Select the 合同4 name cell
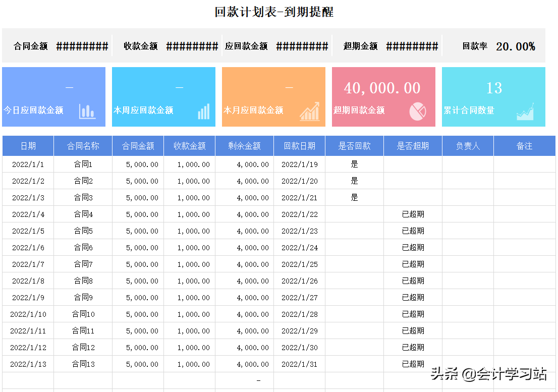Image resolution: width=558 pixels, height=392 pixels. tap(83, 214)
